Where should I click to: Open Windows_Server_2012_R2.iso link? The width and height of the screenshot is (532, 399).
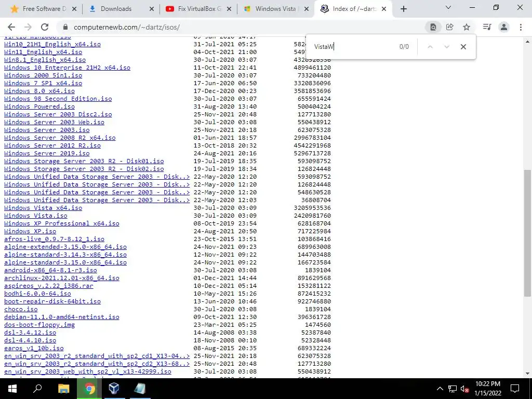[52, 145]
